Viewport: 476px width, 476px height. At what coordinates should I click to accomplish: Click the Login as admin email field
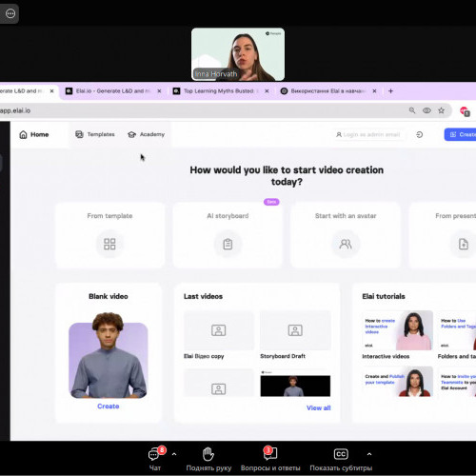coord(368,134)
